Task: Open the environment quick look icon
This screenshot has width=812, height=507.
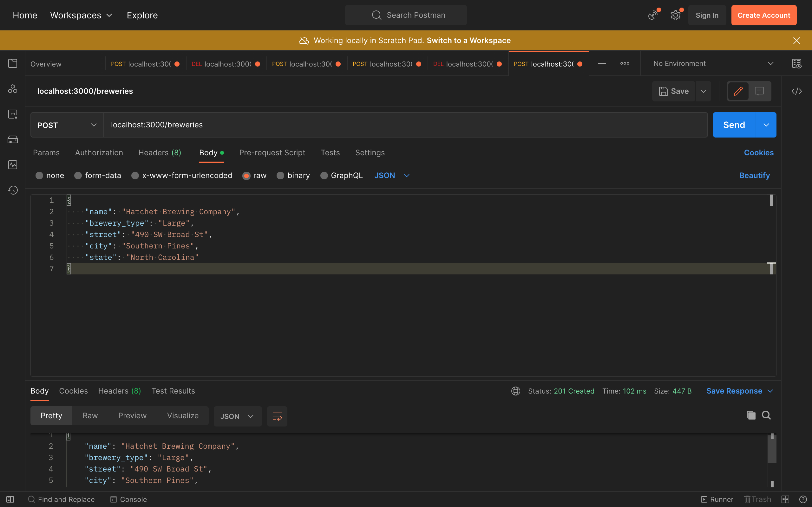Action: (x=796, y=64)
